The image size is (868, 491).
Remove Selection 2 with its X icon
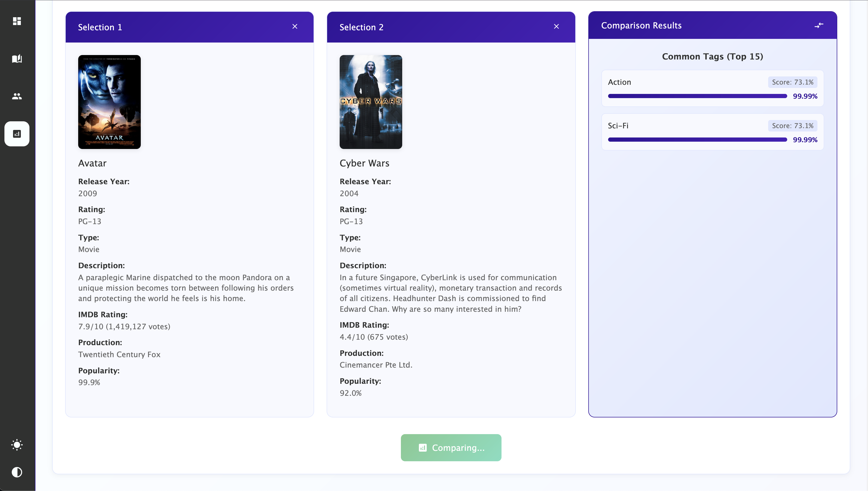point(556,27)
